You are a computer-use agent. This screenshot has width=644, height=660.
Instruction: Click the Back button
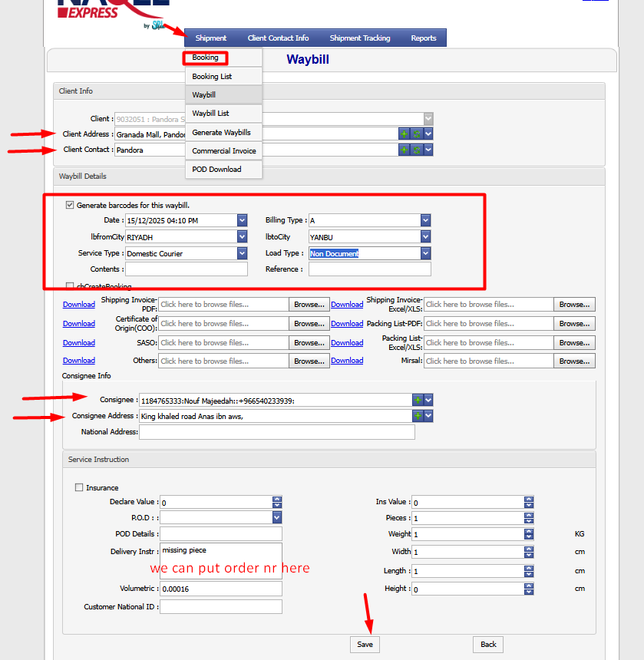pyautogui.click(x=488, y=645)
